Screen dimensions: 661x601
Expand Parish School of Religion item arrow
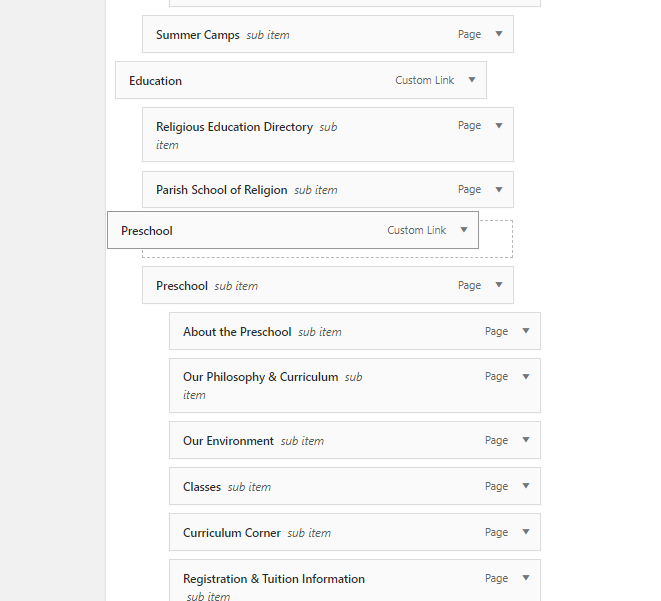pos(499,189)
